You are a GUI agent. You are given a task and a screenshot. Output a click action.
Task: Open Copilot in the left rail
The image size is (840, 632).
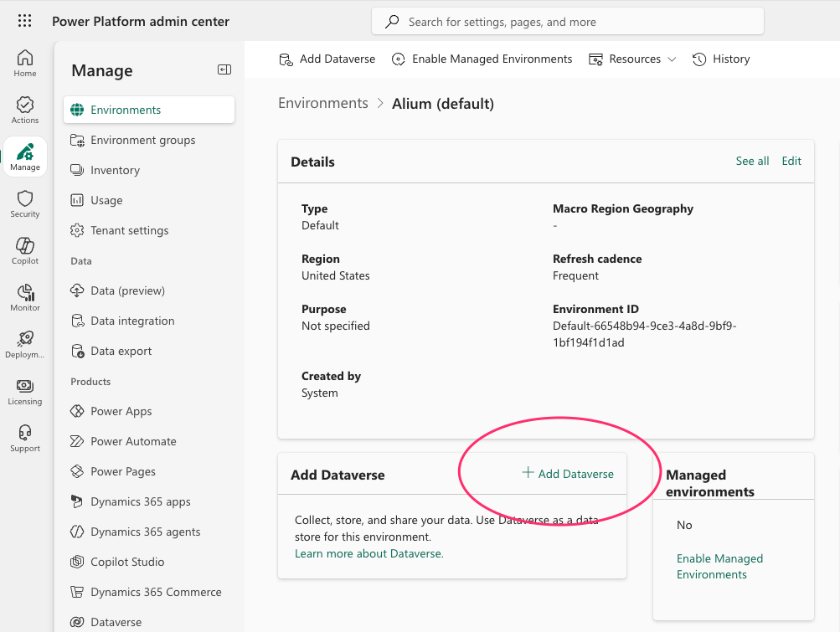coord(24,251)
